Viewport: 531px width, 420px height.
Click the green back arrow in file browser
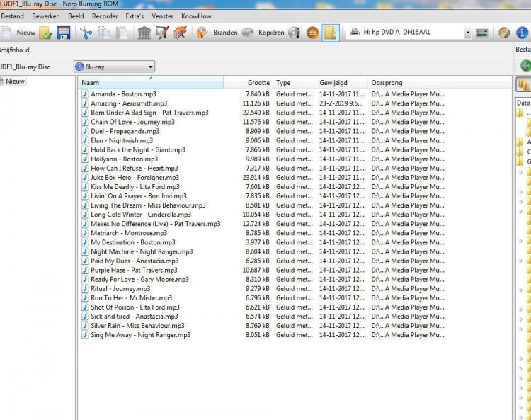point(525,65)
